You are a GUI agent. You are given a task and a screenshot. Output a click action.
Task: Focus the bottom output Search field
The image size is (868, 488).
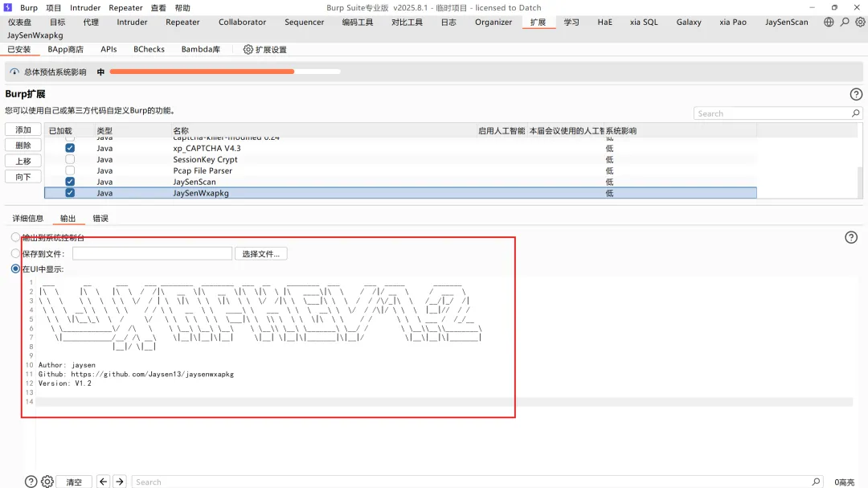(477, 482)
